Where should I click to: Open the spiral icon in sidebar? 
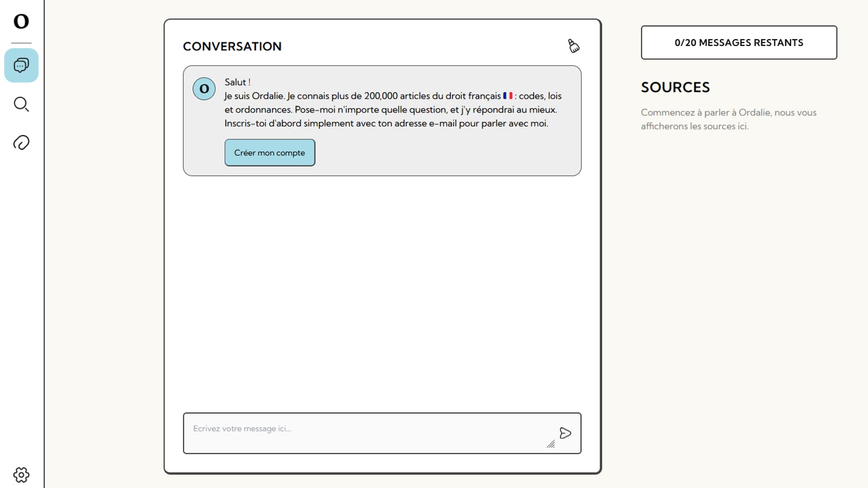(21, 142)
